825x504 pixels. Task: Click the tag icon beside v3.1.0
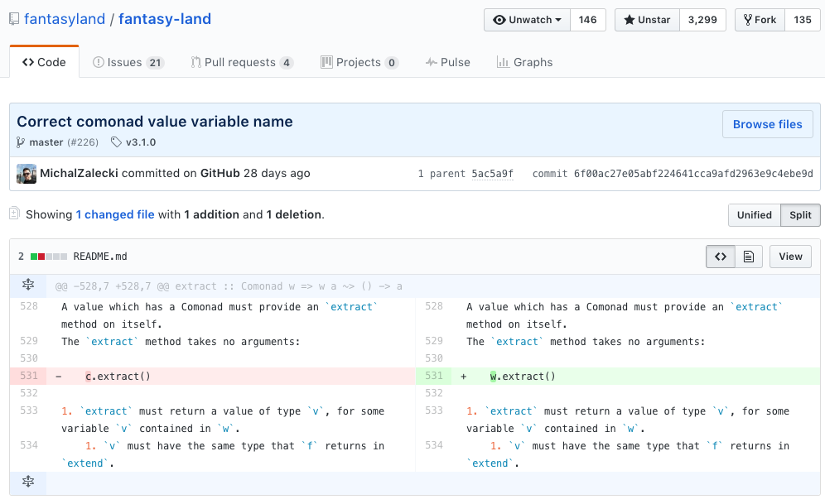pyautogui.click(x=116, y=142)
